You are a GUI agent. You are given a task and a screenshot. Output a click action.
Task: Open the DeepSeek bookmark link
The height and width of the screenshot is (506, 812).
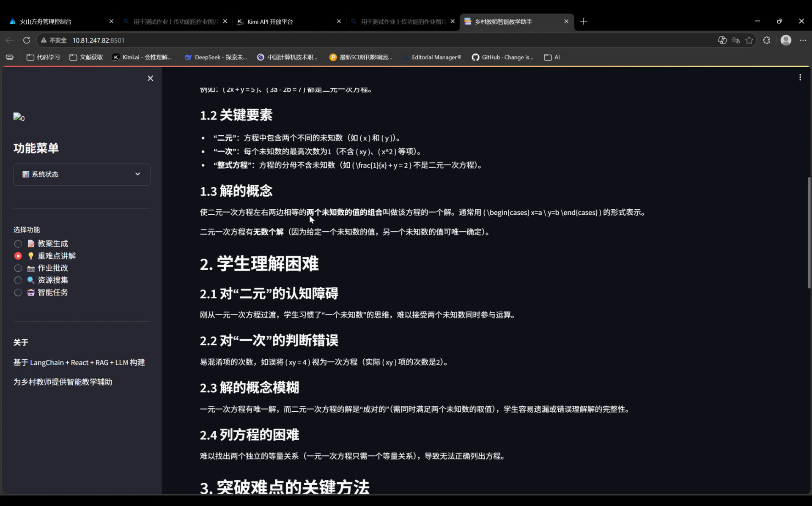coord(216,57)
